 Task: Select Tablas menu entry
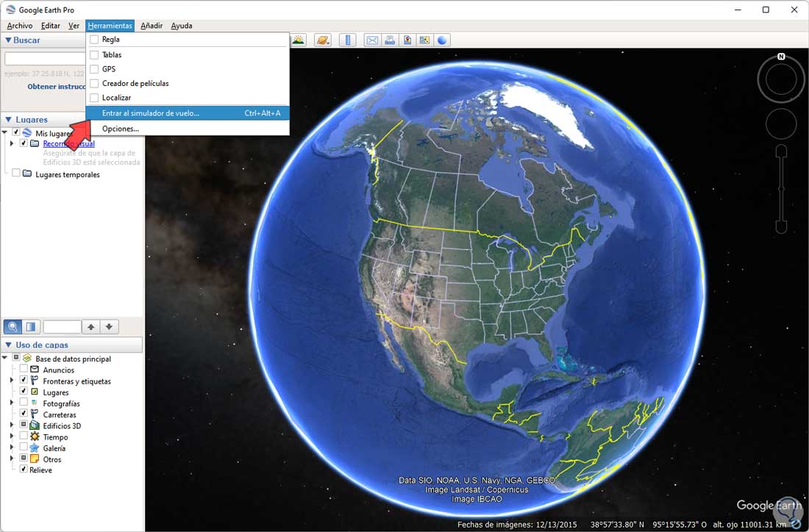pyautogui.click(x=188, y=54)
